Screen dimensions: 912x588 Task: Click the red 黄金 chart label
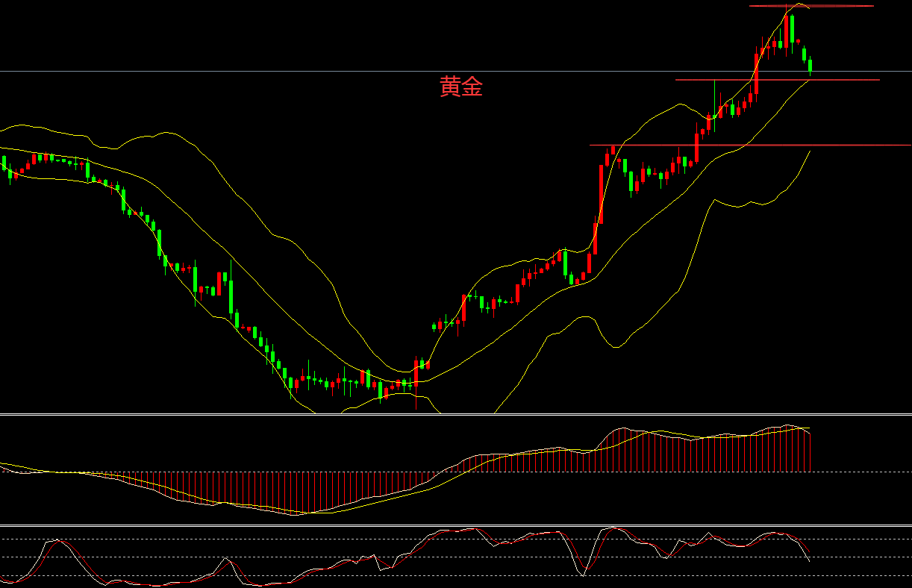click(461, 87)
